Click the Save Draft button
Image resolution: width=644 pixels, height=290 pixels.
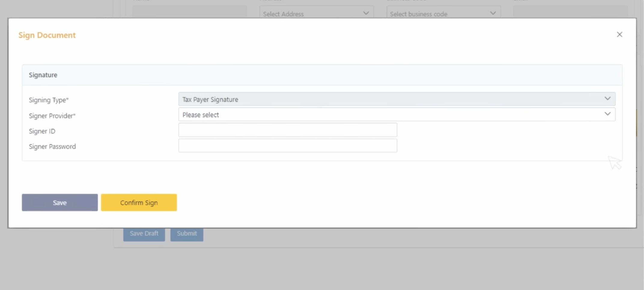tap(144, 234)
